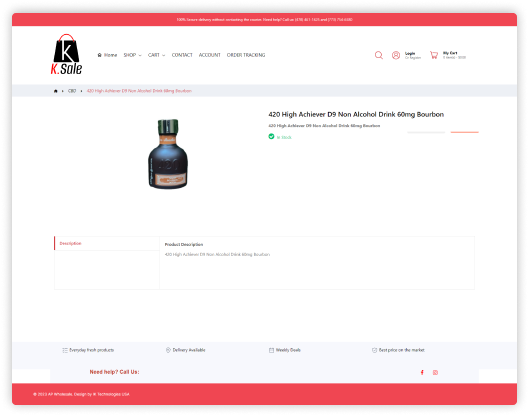The image size is (529, 416).
Task: Click Best price on the market label
Action: [x=402, y=350]
